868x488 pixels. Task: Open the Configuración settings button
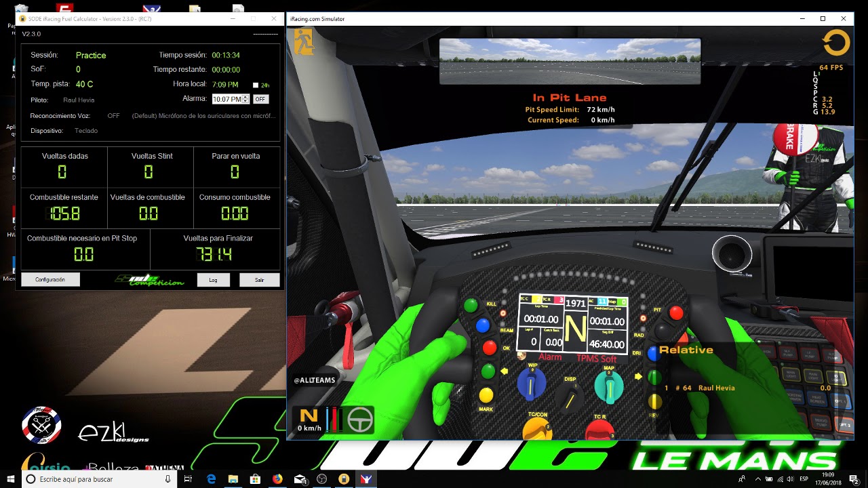click(x=50, y=279)
